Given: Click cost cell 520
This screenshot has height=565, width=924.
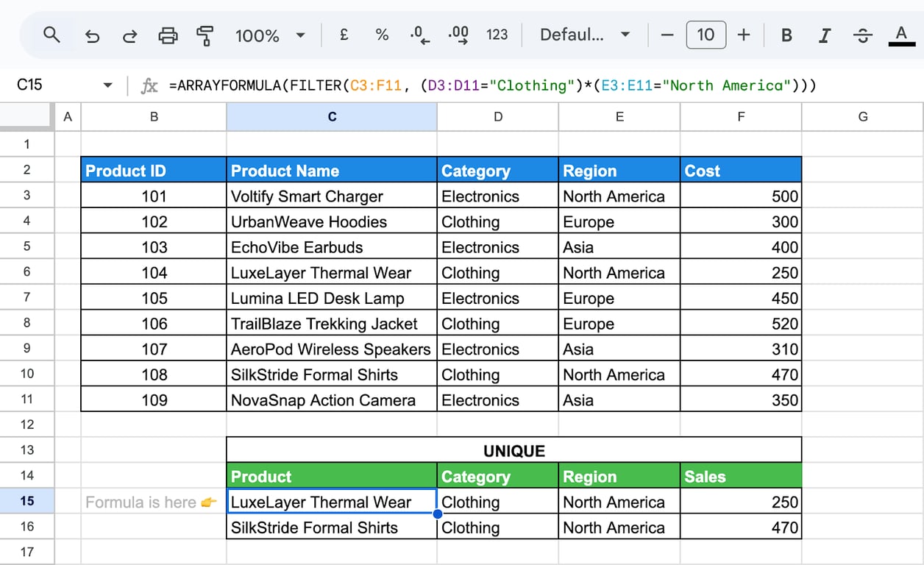Looking at the screenshot, I should (x=741, y=323).
